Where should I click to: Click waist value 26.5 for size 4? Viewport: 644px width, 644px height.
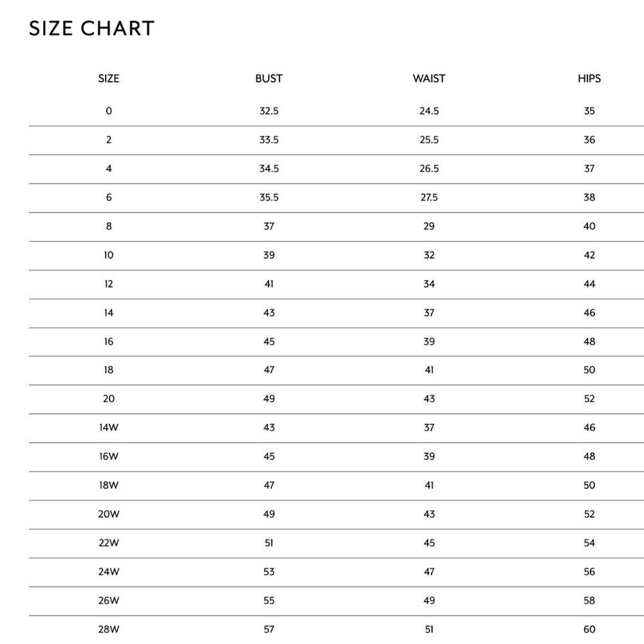(429, 168)
